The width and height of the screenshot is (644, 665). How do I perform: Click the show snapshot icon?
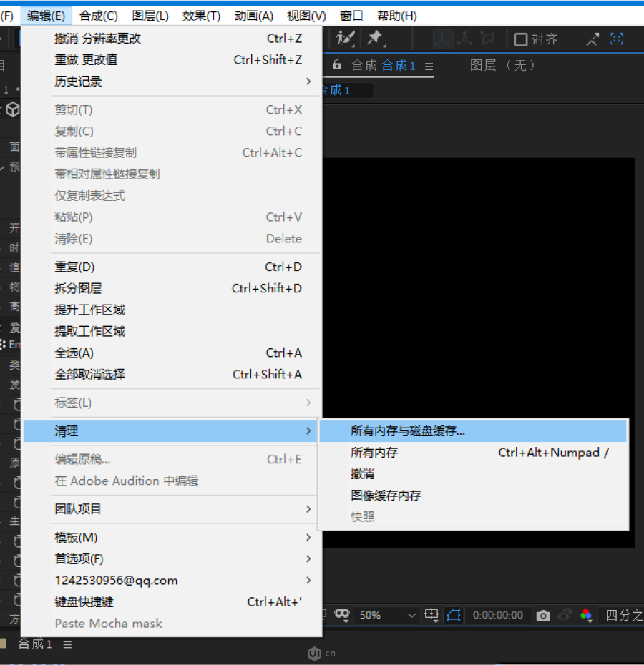pyautogui.click(x=565, y=614)
